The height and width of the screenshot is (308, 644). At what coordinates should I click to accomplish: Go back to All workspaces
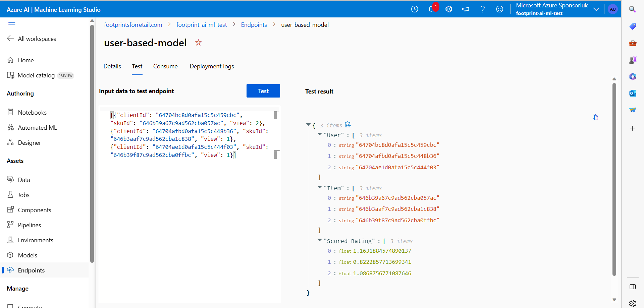(32, 39)
